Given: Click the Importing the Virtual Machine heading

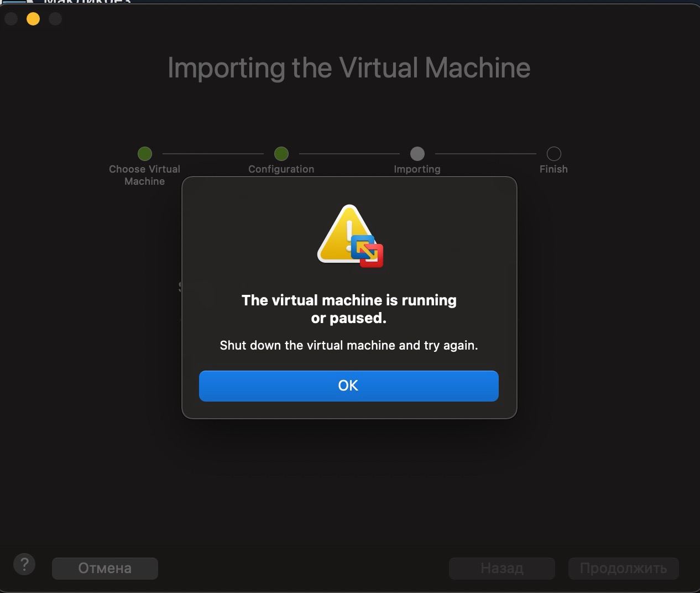Looking at the screenshot, I should (x=349, y=68).
